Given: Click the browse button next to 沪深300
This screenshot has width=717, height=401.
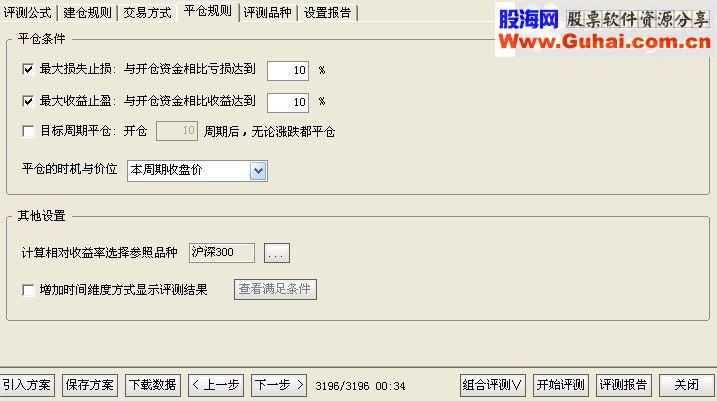Looking at the screenshot, I should (x=277, y=253).
